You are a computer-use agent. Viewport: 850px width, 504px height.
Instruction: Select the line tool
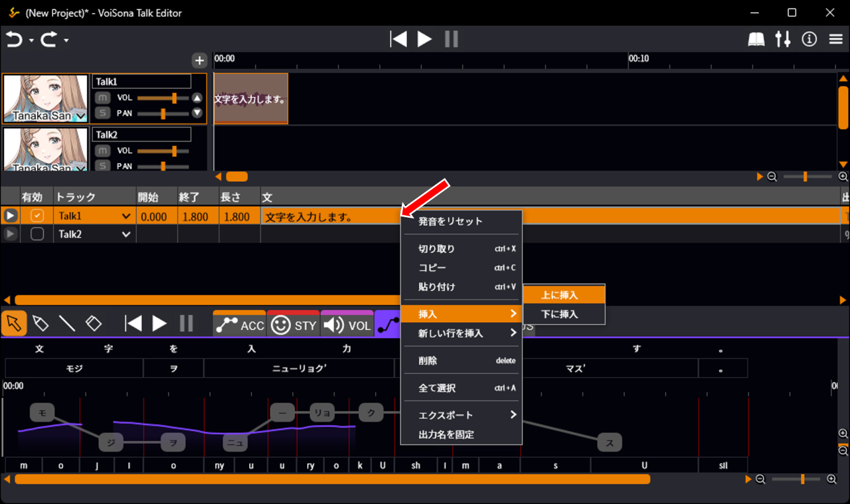[67, 323]
